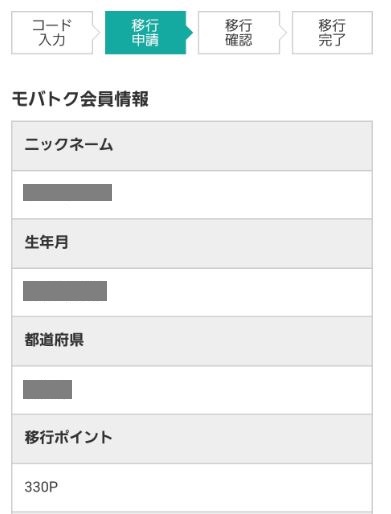Click the masked birth month value
This screenshot has width=391, height=514.
tap(65, 291)
